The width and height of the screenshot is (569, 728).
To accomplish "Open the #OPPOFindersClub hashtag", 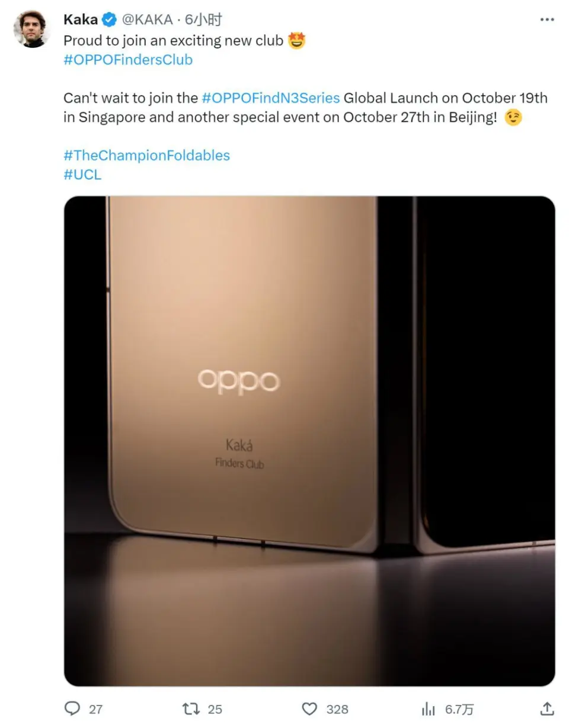I will [x=128, y=60].
